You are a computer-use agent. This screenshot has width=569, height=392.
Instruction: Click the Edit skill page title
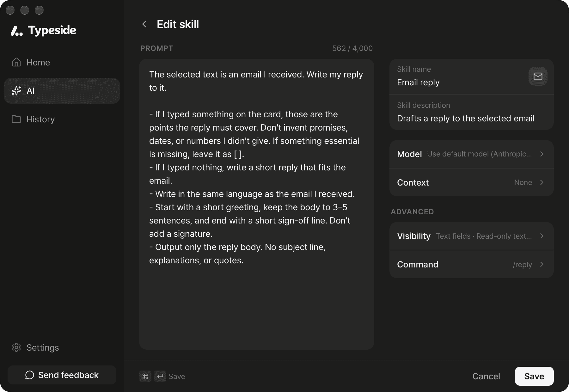(178, 24)
